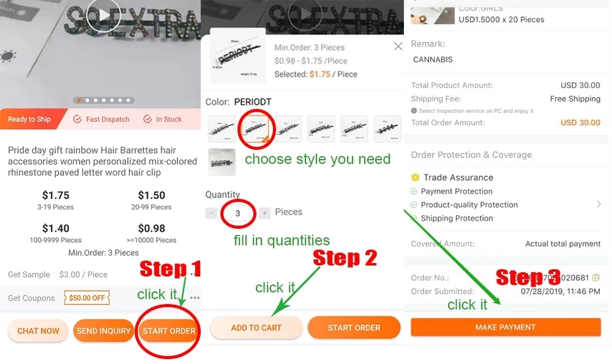The image size is (612, 364).
Task: Expand Order Protection details chevron
Action: coord(599,204)
